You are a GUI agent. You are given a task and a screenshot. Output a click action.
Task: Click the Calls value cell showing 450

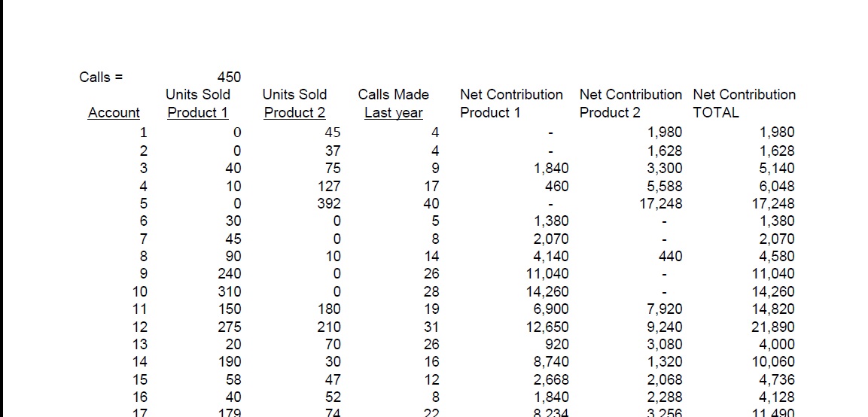[x=228, y=77]
